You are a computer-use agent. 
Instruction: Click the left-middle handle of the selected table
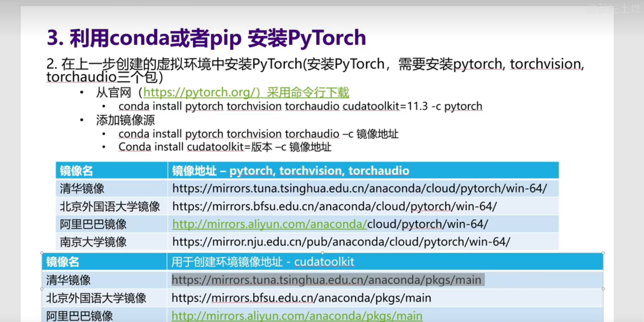coord(42,289)
